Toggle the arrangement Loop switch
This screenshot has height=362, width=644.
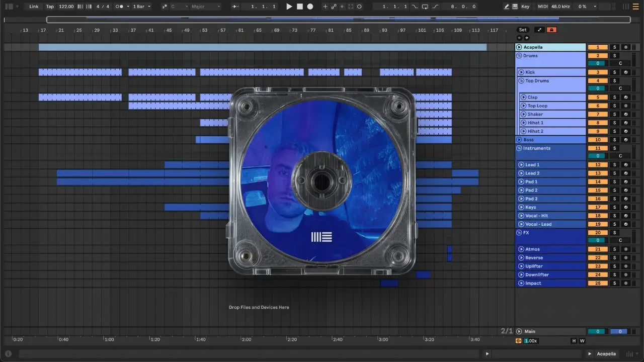(425, 7)
